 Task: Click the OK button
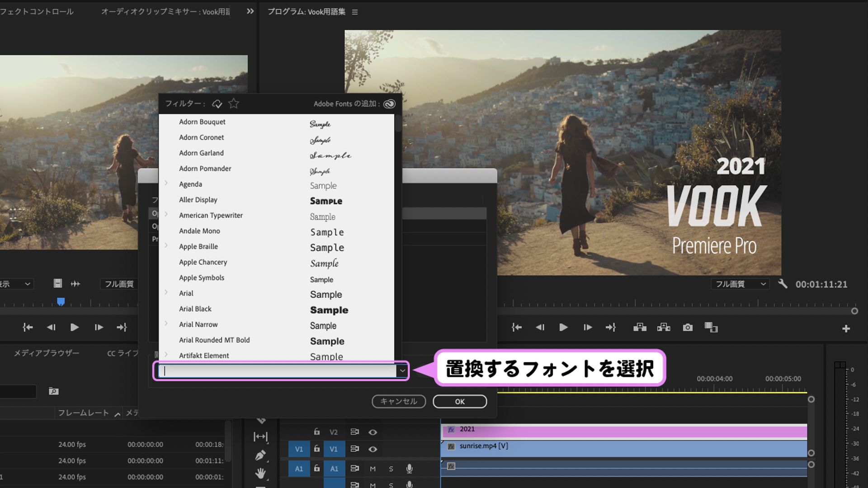coord(459,401)
